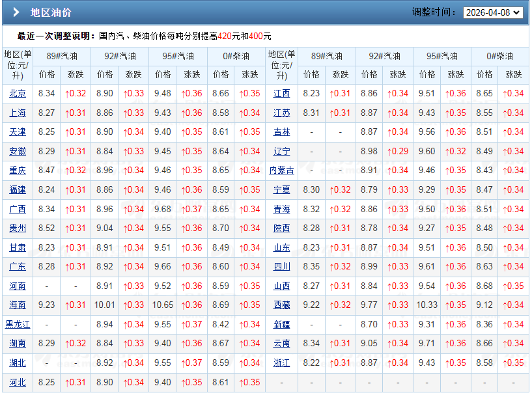Select 2026-04-08 in the date selector

coord(492,11)
